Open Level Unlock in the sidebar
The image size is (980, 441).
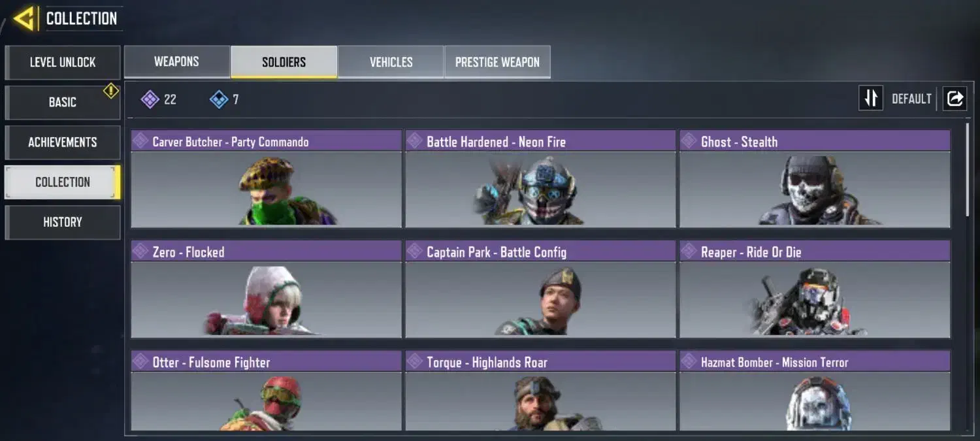63,62
